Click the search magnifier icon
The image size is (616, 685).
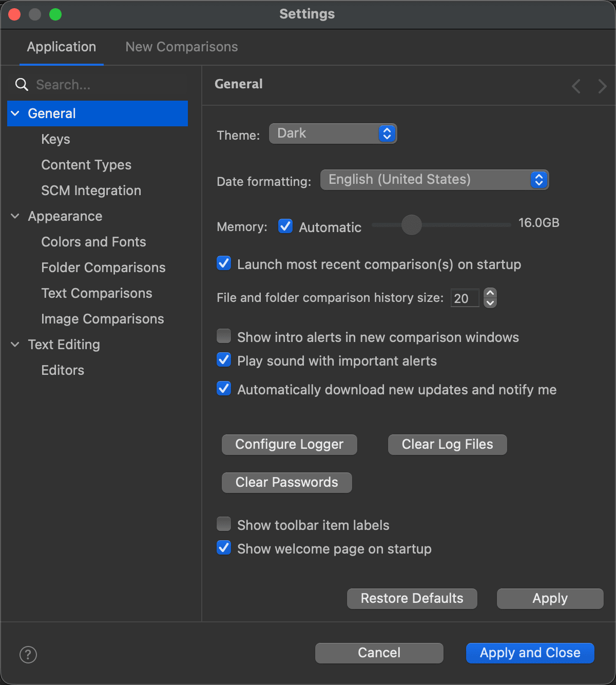(22, 85)
